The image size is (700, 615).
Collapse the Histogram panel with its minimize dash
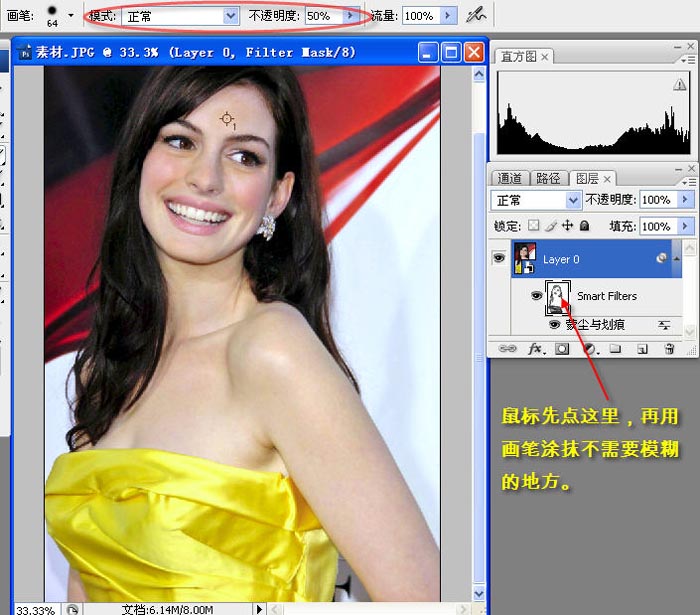[678, 46]
